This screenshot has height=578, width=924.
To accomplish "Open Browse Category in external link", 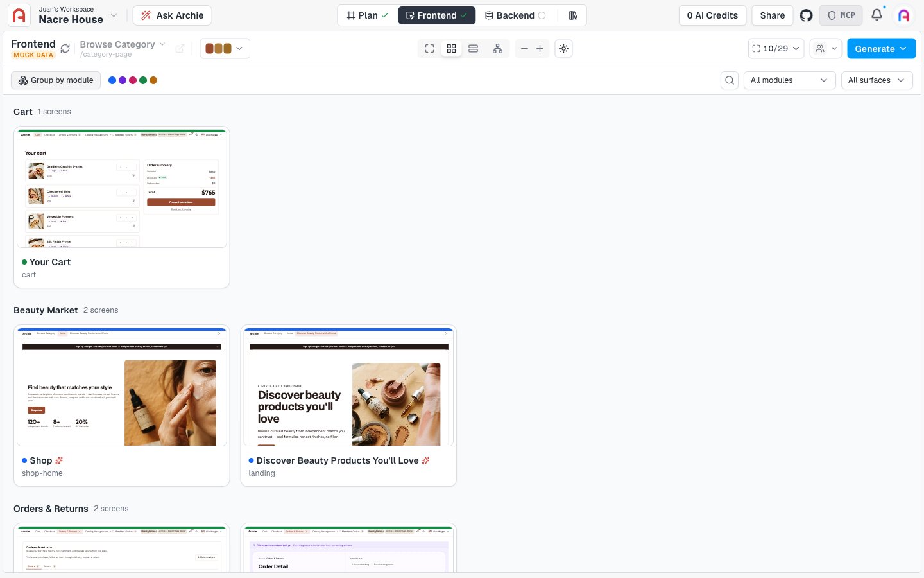I will pos(180,49).
